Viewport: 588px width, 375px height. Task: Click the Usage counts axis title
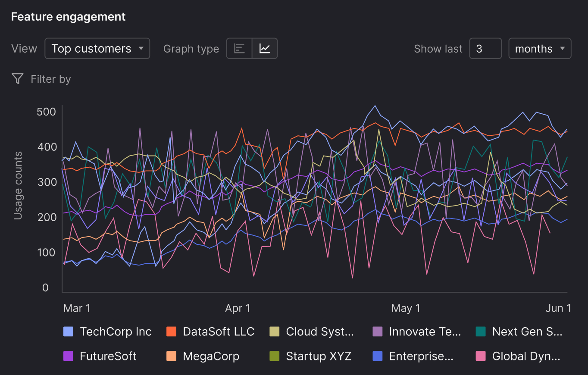pyautogui.click(x=18, y=185)
